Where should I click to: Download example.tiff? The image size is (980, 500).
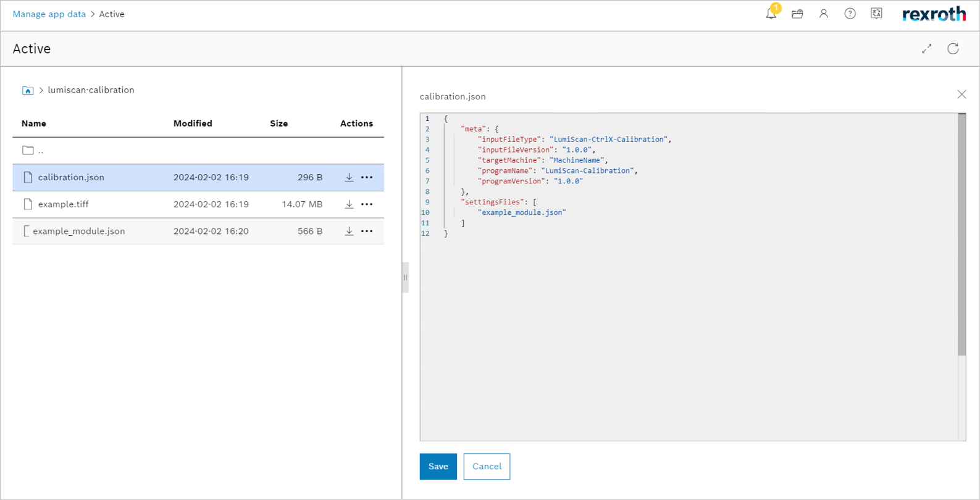(349, 204)
